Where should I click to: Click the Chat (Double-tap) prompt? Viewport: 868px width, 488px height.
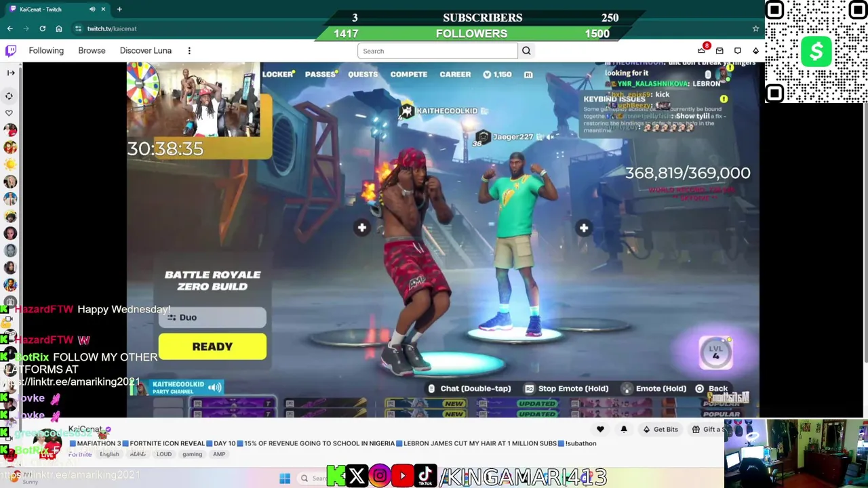click(x=469, y=388)
